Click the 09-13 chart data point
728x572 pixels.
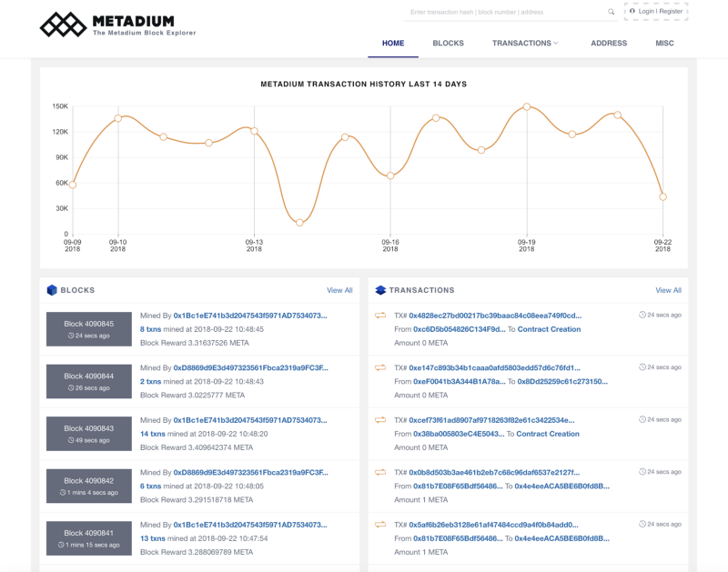pyautogui.click(x=255, y=131)
